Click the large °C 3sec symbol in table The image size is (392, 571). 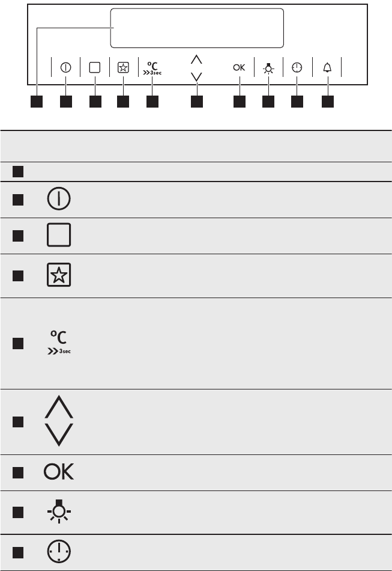tap(59, 343)
